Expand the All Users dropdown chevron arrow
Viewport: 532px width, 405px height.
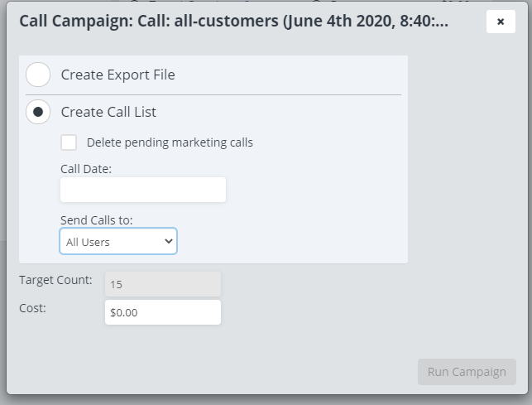point(169,241)
